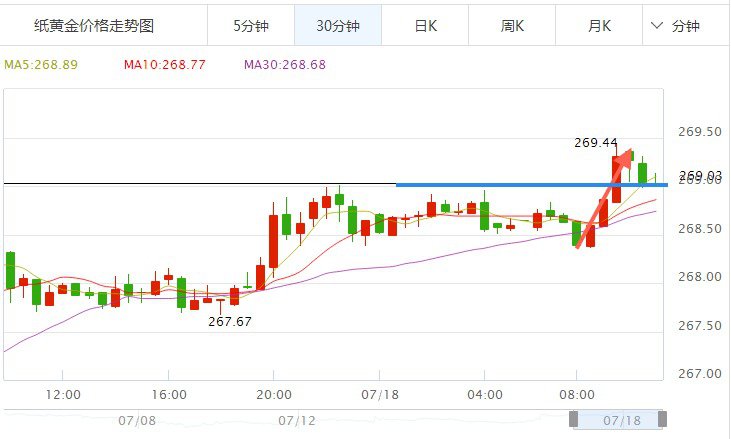Viewport: 731px width, 439px height.
Task: Click the MA30:268.68 indicator label
Action: tap(285, 64)
